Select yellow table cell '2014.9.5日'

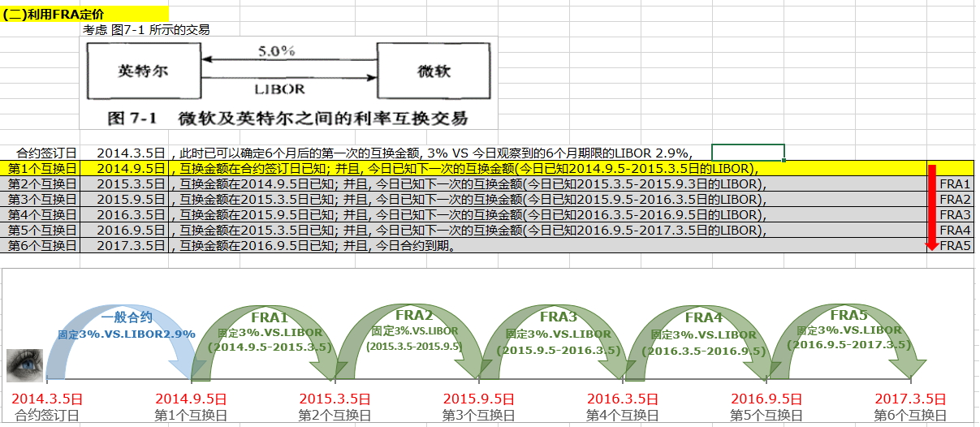pos(124,168)
